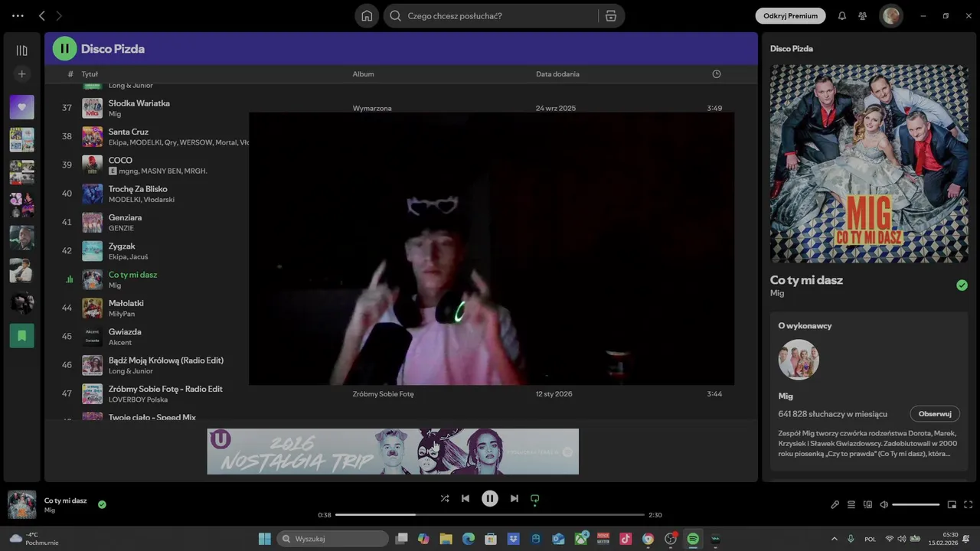The height and width of the screenshot is (551, 980).
Task: Click the Odkryj Premium button
Action: (x=790, y=15)
